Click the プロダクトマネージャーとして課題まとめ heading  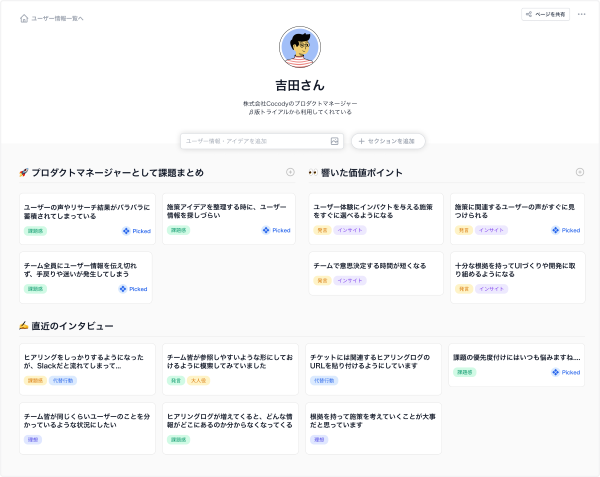[x=117, y=173]
